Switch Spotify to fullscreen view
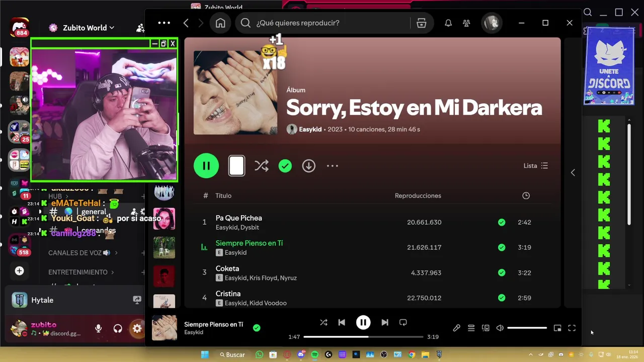Screen dimensions: 644x362 [x=572, y=328]
